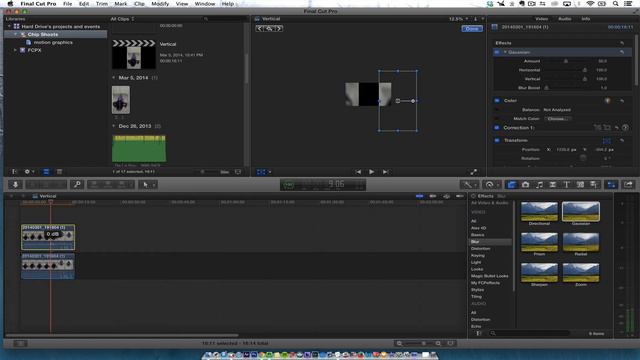This screenshot has width=640, height=360.
Task: Switch to inspector Audio tab
Action: (x=565, y=19)
